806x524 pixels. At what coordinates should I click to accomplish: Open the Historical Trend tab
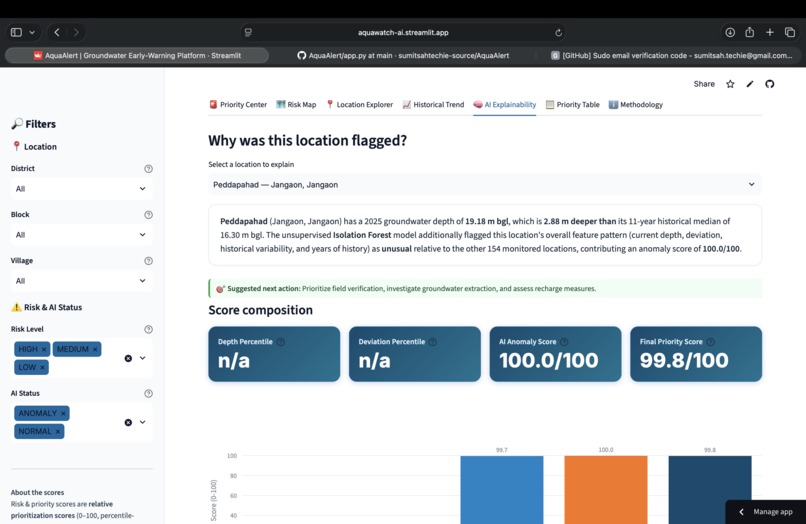433,104
